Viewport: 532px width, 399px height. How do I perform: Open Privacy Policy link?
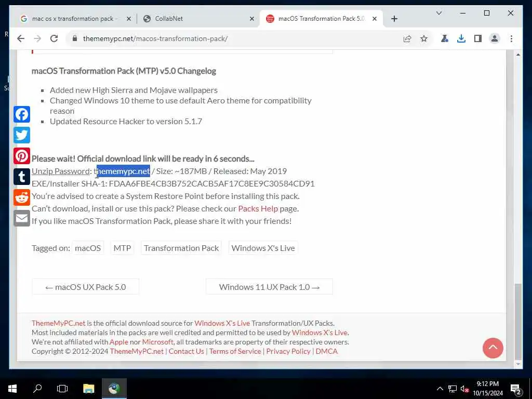point(288,351)
